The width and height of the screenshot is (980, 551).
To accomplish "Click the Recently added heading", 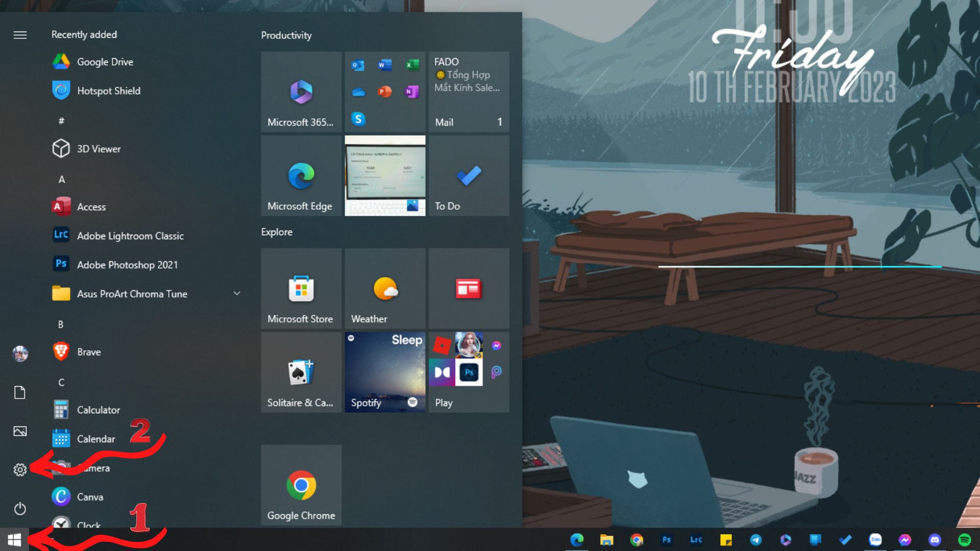I will pos(84,35).
